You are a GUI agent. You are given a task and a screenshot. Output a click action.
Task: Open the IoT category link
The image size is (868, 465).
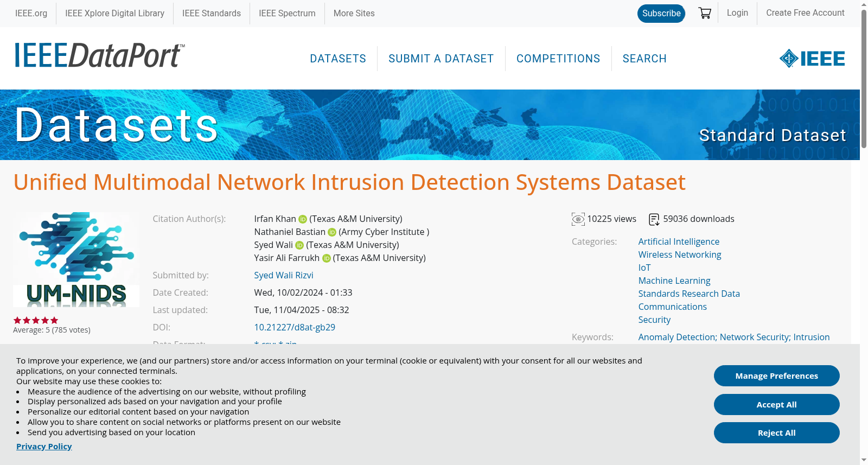click(644, 267)
